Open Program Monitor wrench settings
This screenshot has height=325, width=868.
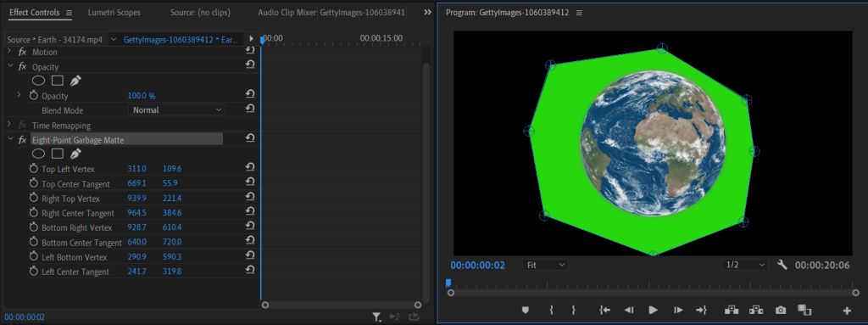782,265
